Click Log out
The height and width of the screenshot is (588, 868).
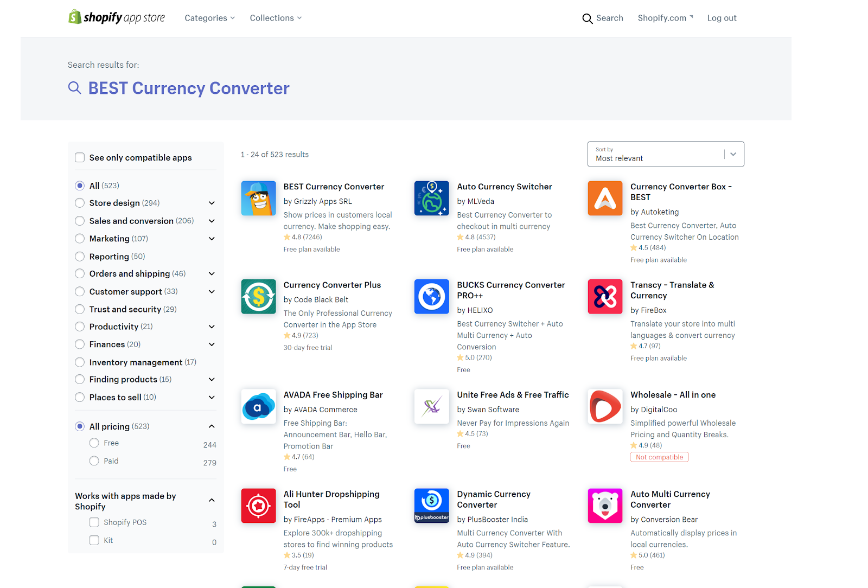click(722, 18)
